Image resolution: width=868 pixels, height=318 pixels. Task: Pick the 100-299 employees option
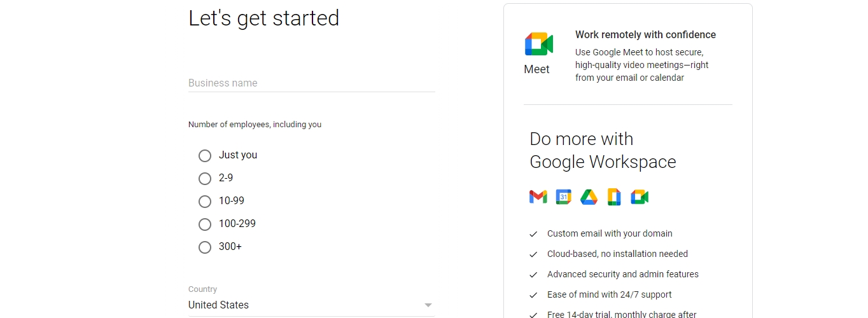click(x=205, y=225)
